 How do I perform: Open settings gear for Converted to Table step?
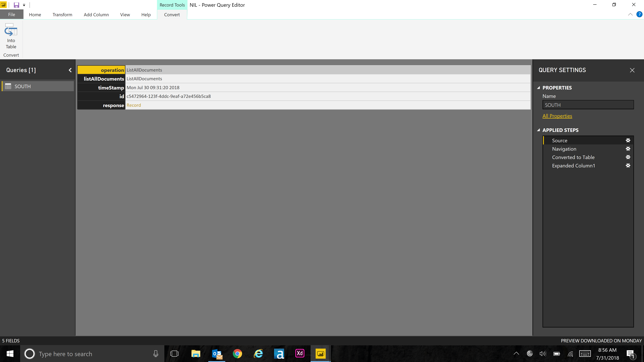pos(628,157)
